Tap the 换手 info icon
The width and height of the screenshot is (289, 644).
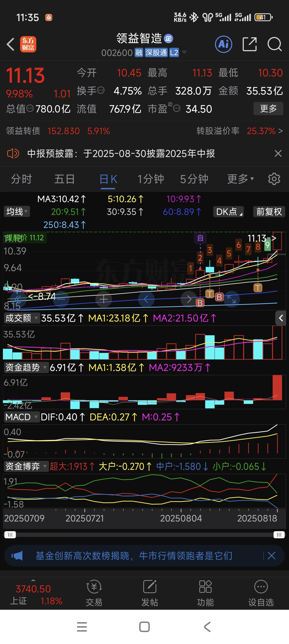(101, 90)
